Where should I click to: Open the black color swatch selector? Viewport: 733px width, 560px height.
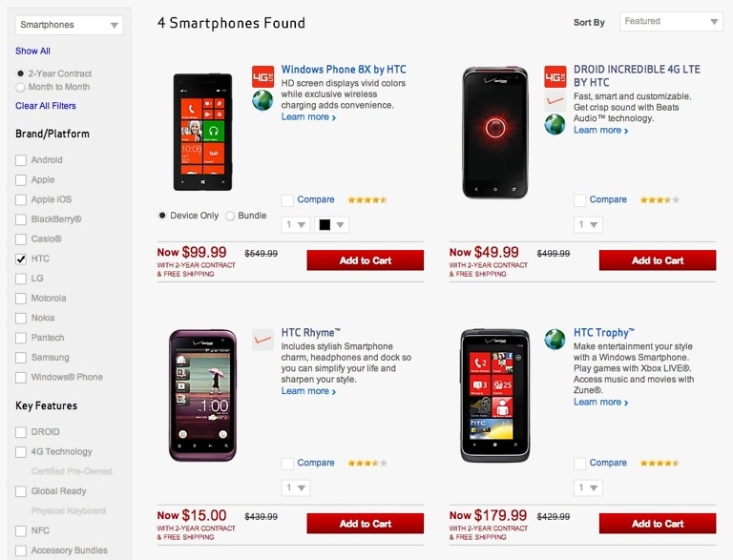tap(332, 225)
